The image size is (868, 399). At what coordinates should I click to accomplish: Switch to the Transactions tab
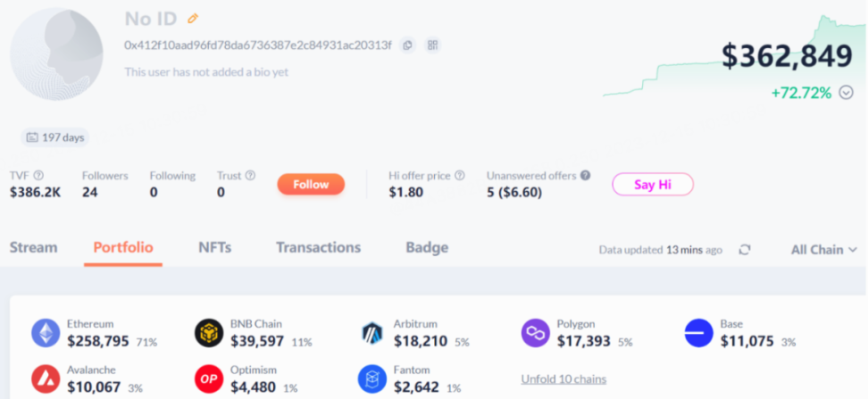(318, 248)
